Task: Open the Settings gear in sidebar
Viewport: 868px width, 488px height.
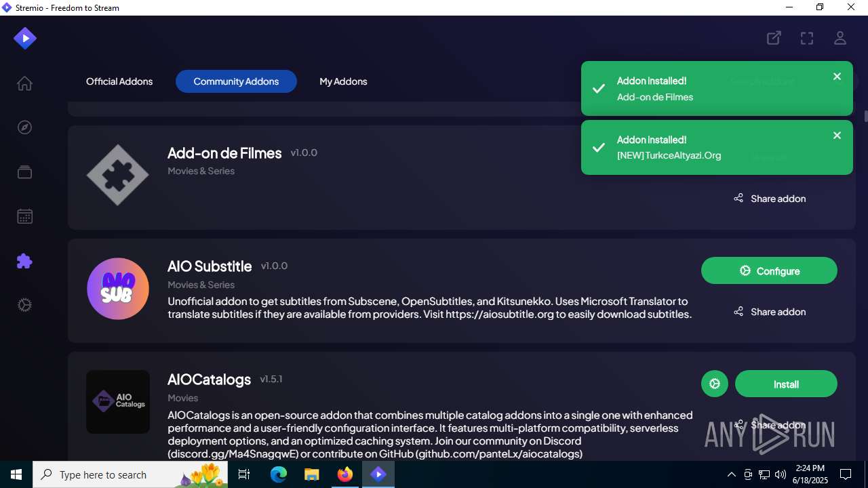Action: (x=24, y=305)
